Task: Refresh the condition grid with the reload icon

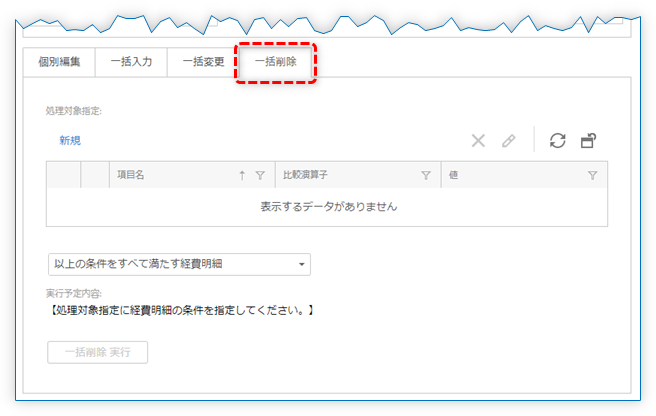Action: [x=558, y=141]
